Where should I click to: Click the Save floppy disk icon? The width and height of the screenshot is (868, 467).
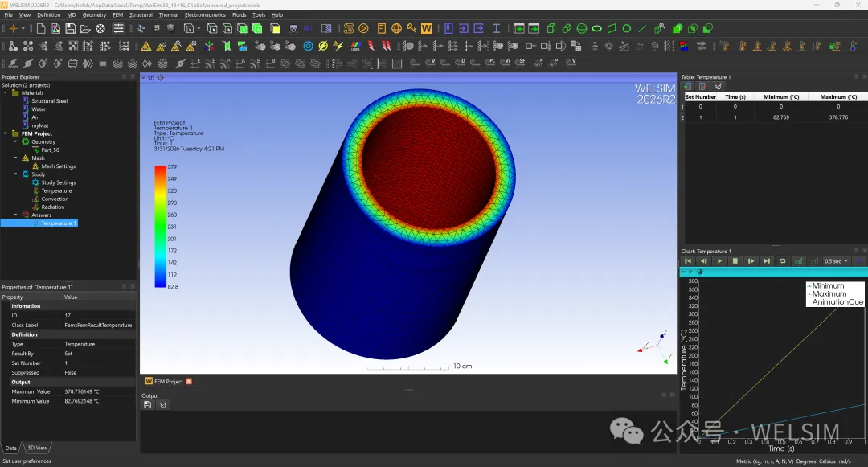(x=70, y=28)
